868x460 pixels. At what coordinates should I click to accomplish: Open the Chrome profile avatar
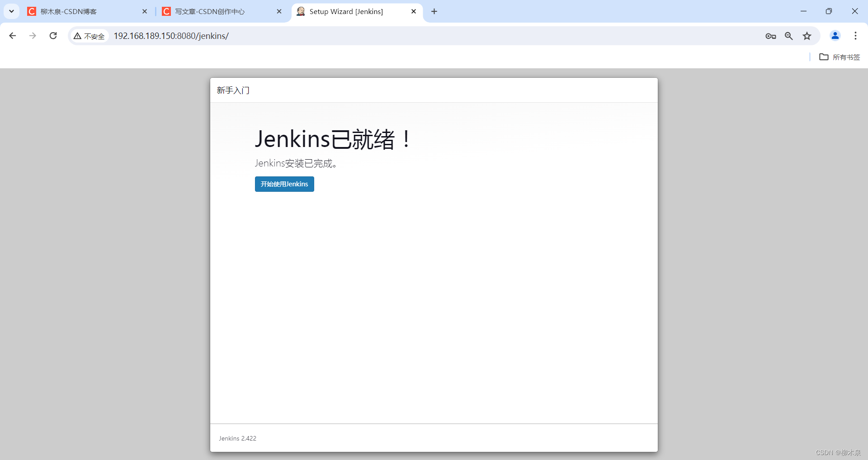[835, 36]
